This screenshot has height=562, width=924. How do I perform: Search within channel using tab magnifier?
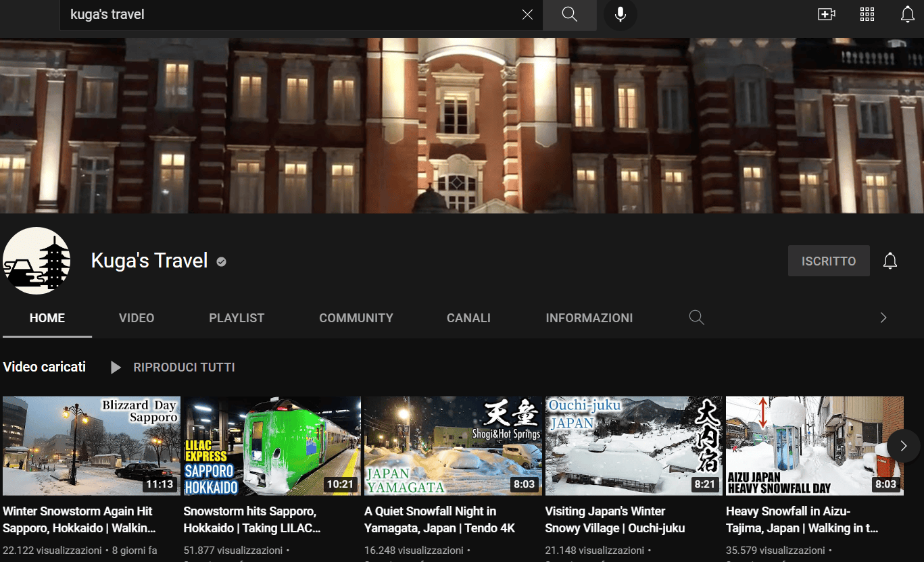point(696,317)
